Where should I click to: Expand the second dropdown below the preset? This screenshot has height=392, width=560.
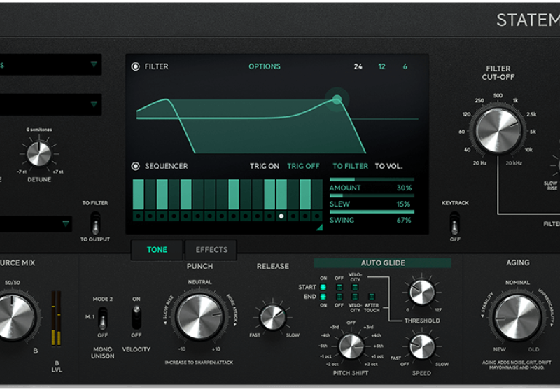[x=94, y=104]
